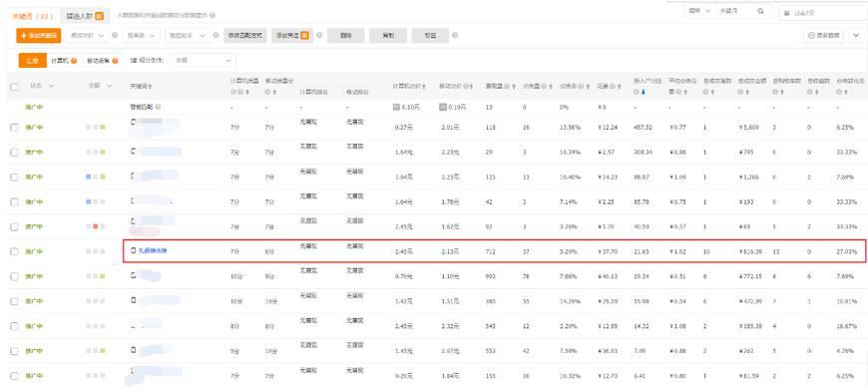The width and height of the screenshot is (868, 388).
Task: Switch to the 关键词 (23) tab
Action: click(32, 16)
